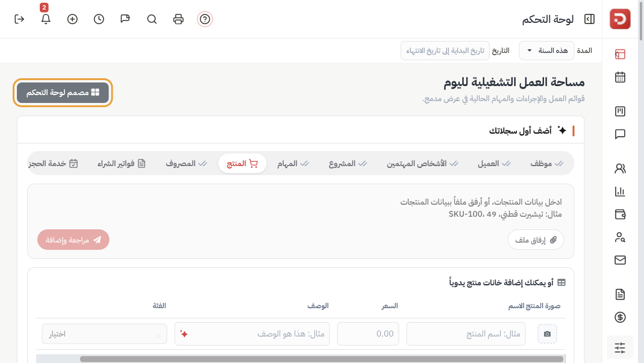Click heading مساحة العمل التشغيلية لليوم
This screenshot has width=644, height=363.
pyautogui.click(x=514, y=82)
